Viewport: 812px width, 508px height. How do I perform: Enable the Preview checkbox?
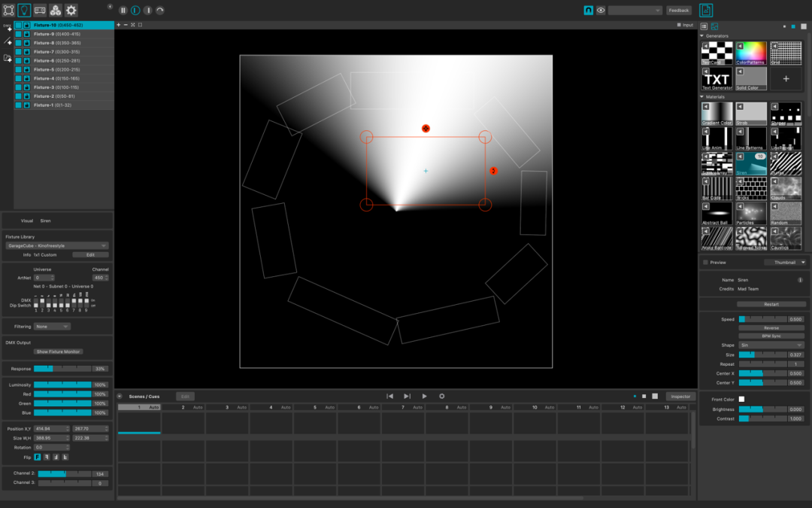click(x=705, y=263)
